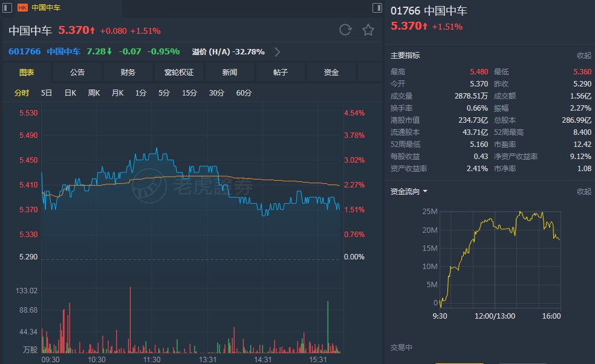Collapse the 资金流向 section via 收起
This screenshot has height=364, width=595.
[x=584, y=192]
